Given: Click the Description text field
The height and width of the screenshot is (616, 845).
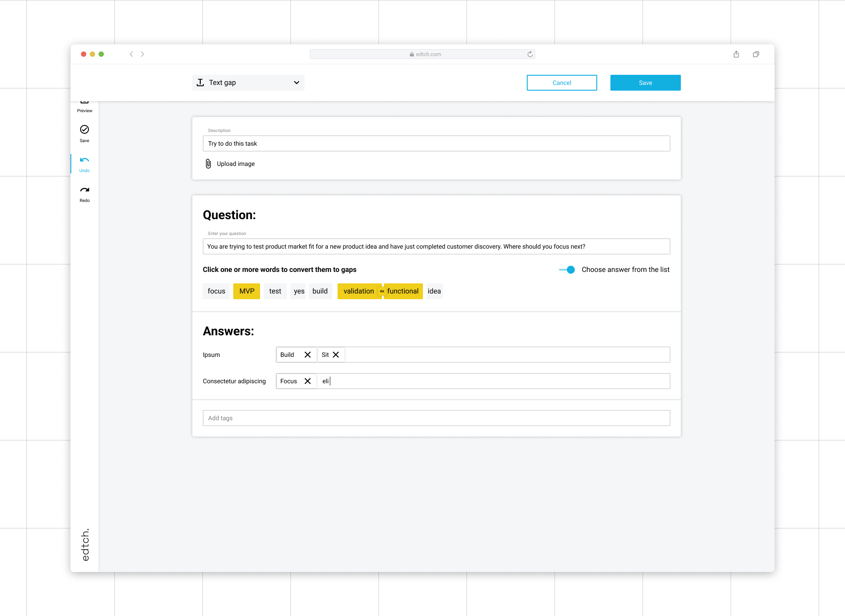Looking at the screenshot, I should click(436, 143).
